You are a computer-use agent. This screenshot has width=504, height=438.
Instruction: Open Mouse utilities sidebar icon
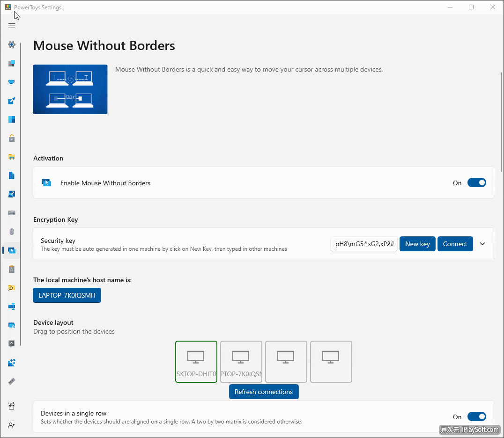click(x=12, y=232)
